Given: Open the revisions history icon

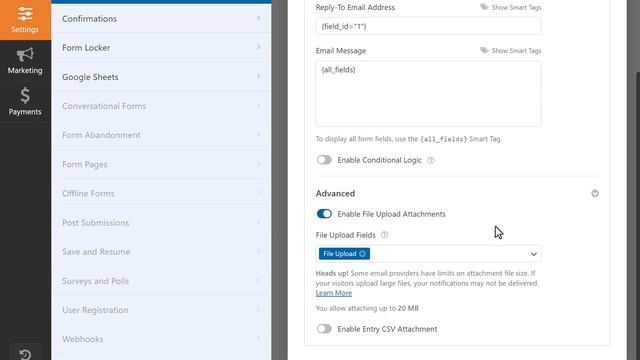Looking at the screenshot, I should coord(25,354).
